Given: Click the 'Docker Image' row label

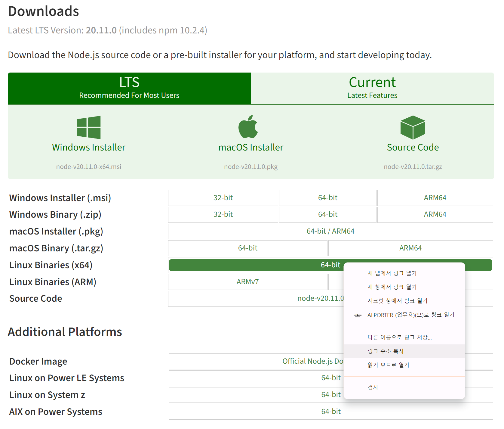Looking at the screenshot, I should pyautogui.click(x=38, y=361).
